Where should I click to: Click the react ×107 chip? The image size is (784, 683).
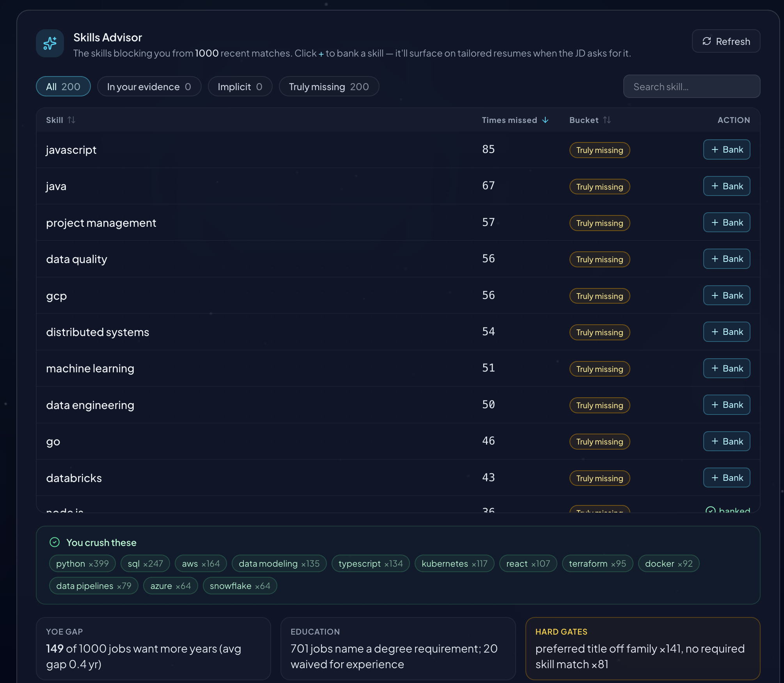pos(528,564)
